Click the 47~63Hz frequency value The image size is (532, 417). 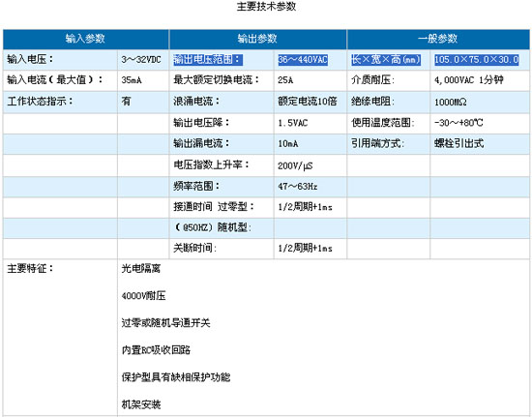coord(298,187)
